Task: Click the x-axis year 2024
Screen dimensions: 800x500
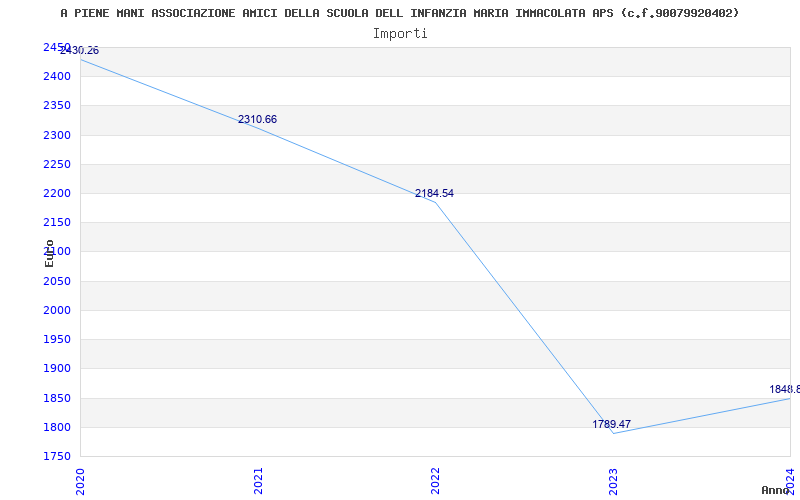Action: pyautogui.click(x=790, y=481)
